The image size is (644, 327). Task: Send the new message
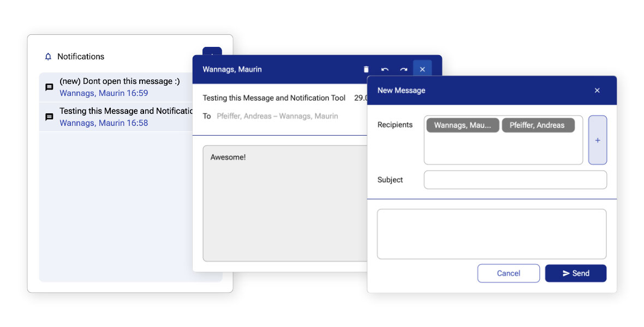pos(576,273)
